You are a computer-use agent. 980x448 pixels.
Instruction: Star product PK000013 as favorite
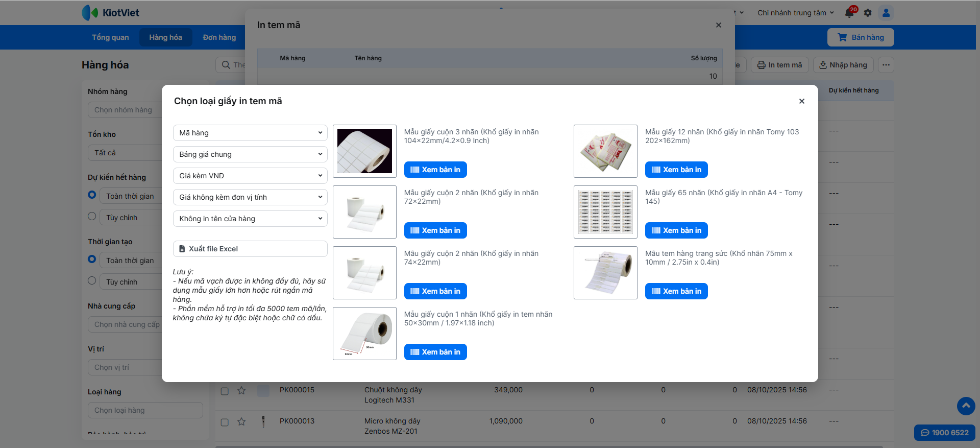click(x=241, y=422)
